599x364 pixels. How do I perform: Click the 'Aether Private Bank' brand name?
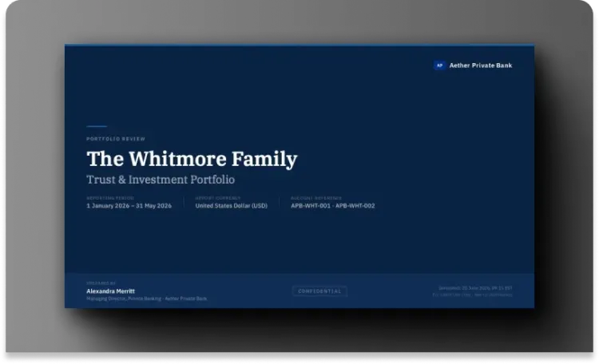(481, 65)
